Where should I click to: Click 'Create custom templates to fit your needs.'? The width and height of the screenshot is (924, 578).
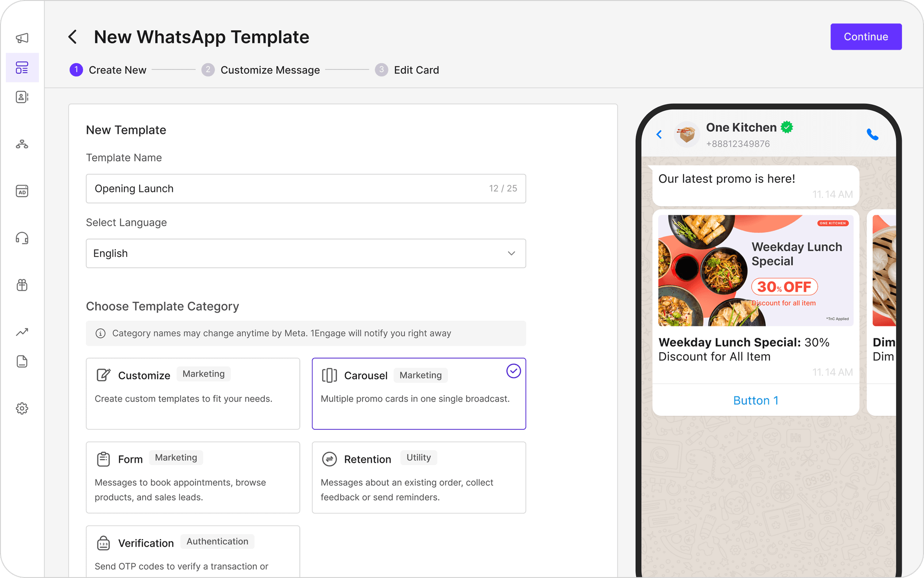(184, 399)
